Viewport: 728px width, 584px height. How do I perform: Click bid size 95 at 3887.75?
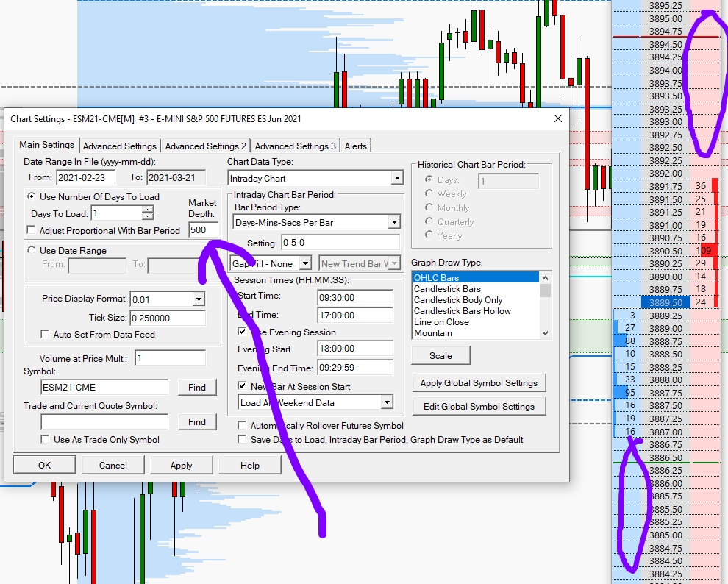pos(627,392)
